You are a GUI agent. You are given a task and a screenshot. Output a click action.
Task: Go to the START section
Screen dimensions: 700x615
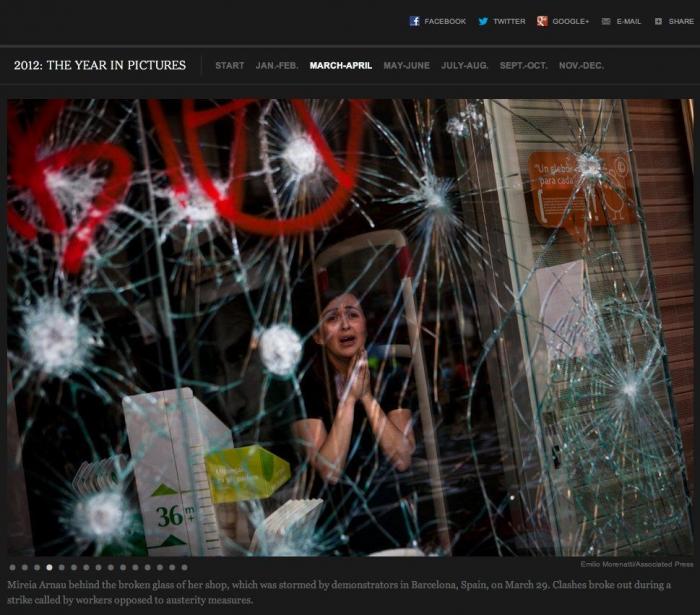point(229,66)
